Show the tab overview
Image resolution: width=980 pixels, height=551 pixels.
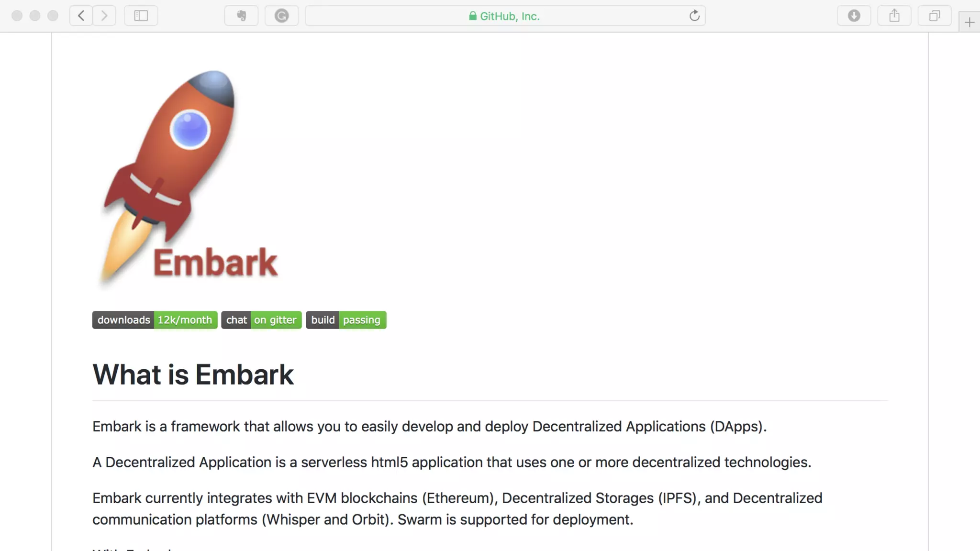[x=934, y=16]
